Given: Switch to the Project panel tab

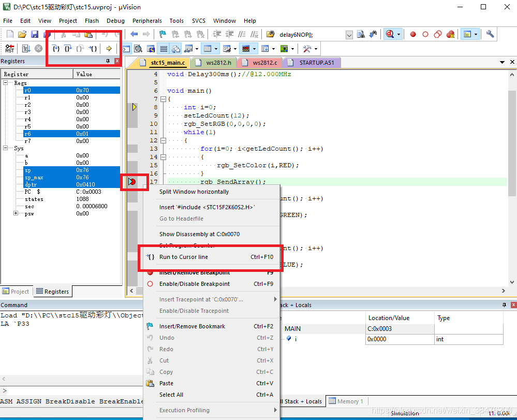Looking at the screenshot, I should coord(16,292).
